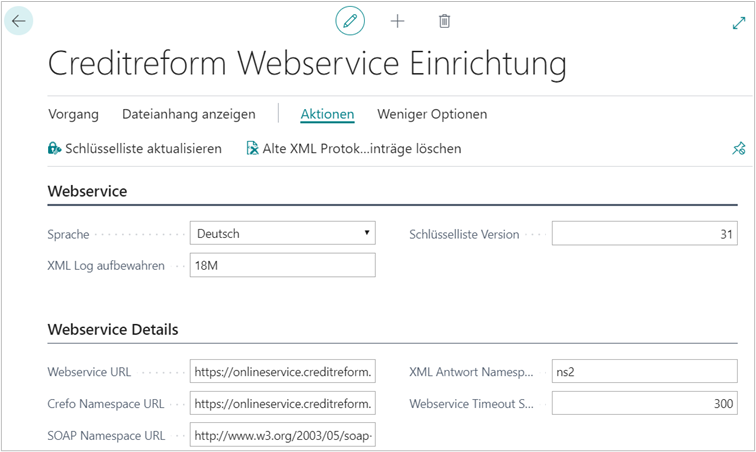Collapse the Webservice Details section header

click(x=113, y=329)
